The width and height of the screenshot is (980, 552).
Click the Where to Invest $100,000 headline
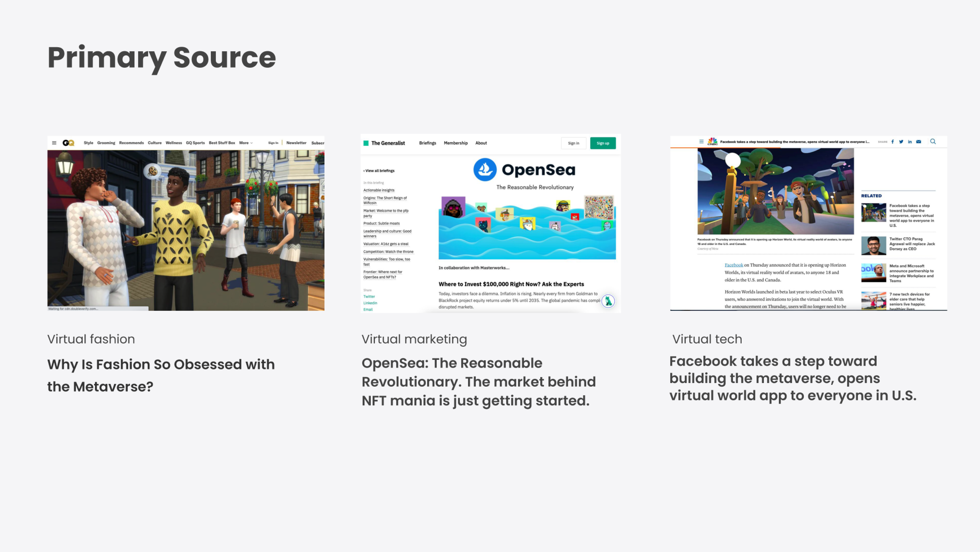(511, 284)
